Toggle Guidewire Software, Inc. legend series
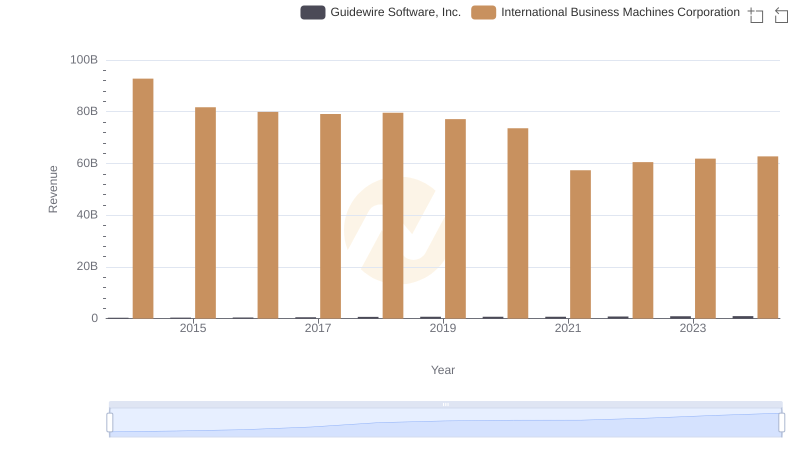 [381, 12]
